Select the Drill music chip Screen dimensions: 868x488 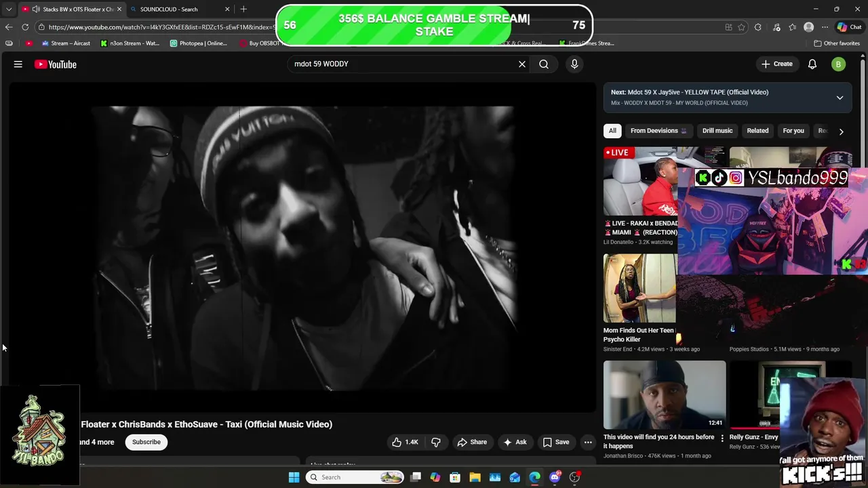click(717, 131)
